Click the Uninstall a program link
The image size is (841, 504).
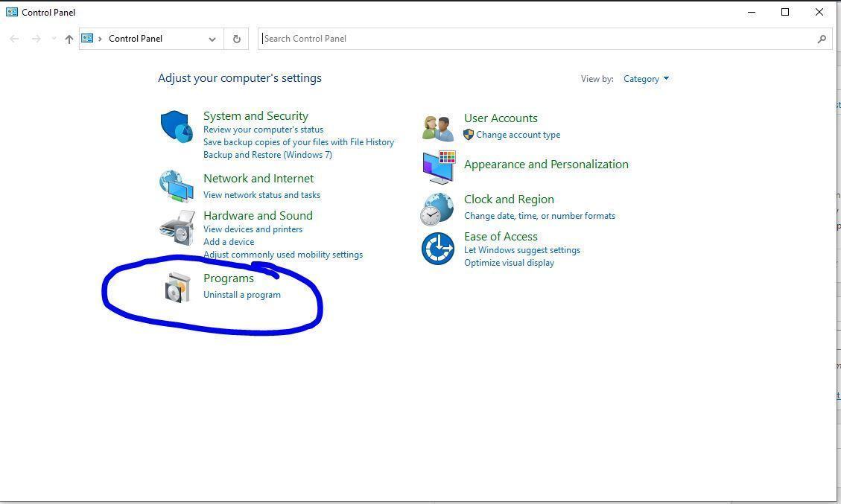coord(242,295)
